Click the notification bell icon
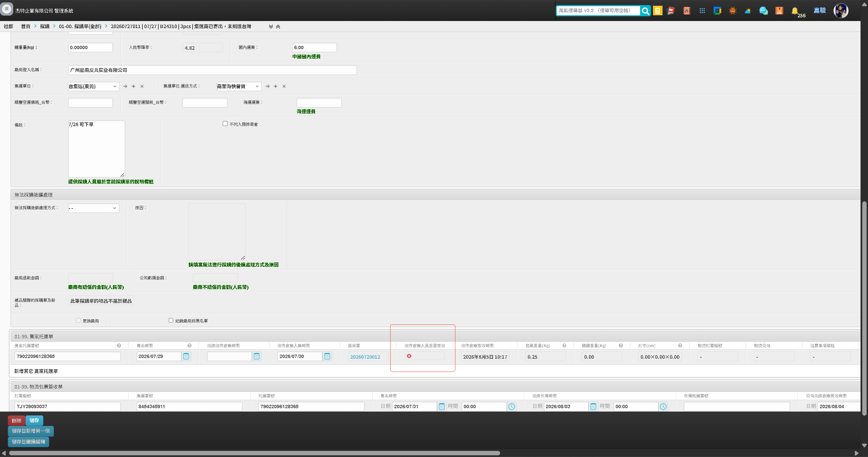 click(795, 11)
